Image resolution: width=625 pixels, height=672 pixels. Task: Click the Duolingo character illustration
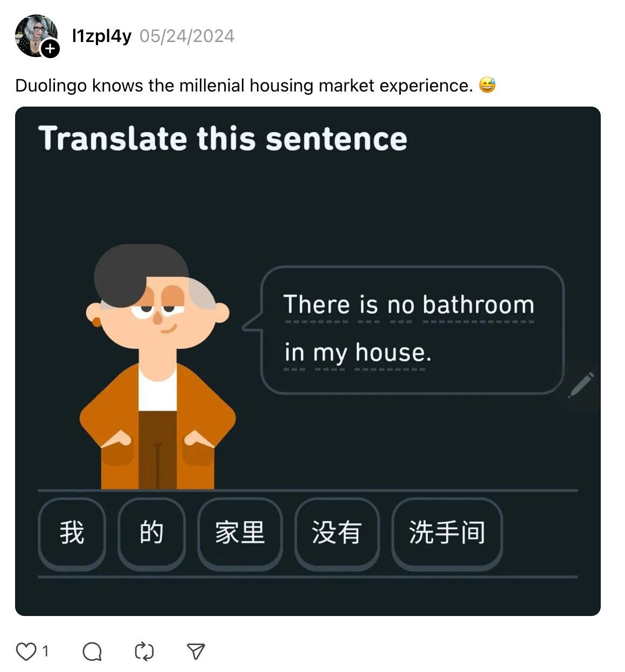coord(157,367)
